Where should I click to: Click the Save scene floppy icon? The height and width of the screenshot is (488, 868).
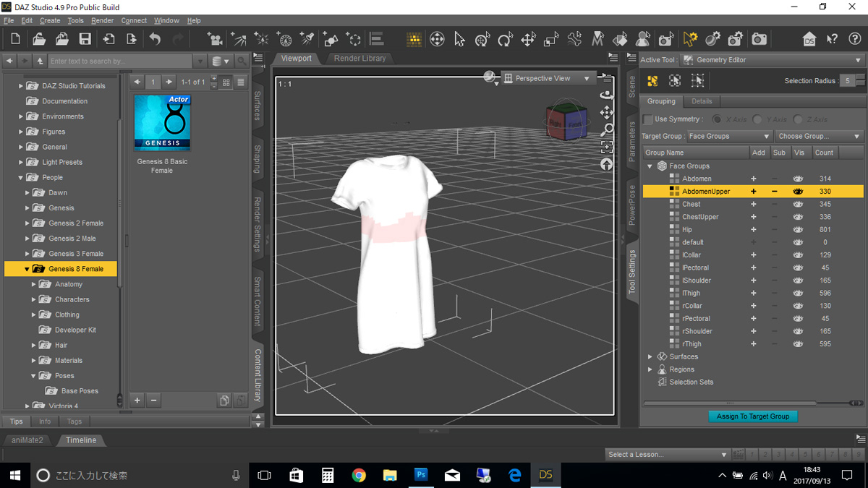tap(85, 39)
